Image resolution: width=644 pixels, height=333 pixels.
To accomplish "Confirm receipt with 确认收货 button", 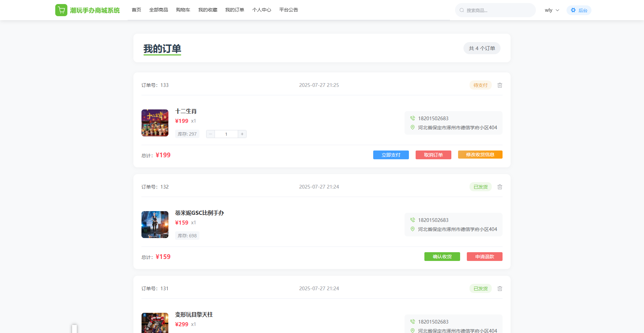I will coord(442,257).
